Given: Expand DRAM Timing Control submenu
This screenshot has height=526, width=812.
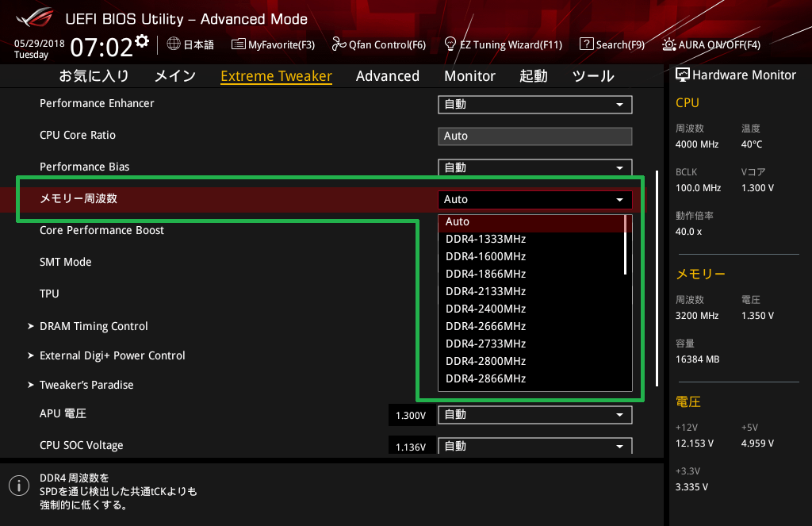Looking at the screenshot, I should click(94, 326).
